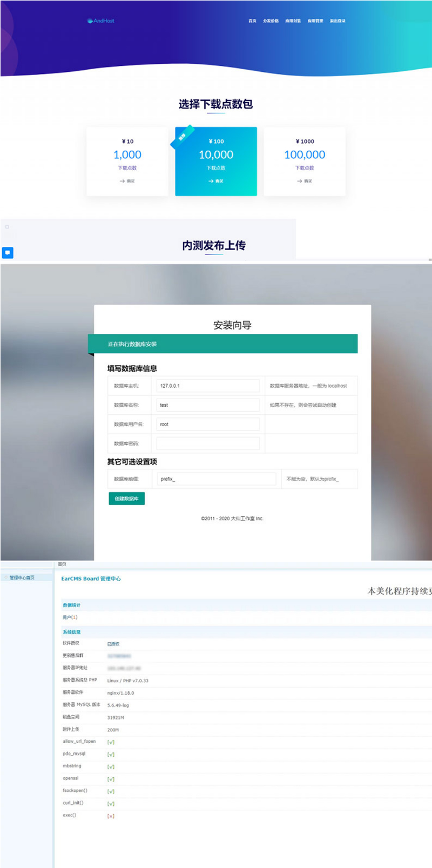Click the 推荐 ribbon badge on ¥100 card
The height and width of the screenshot is (868, 432).
(183, 137)
